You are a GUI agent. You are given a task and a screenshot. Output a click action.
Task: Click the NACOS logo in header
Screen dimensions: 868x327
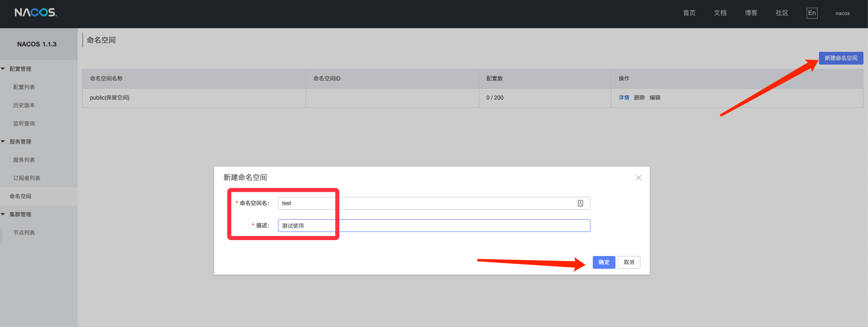coord(36,13)
